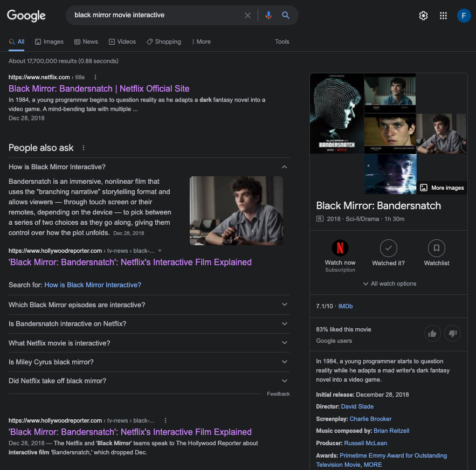Expand Is Miley Cyrus black mirror question
Viewport: 476px width, 470px height.
click(149, 362)
